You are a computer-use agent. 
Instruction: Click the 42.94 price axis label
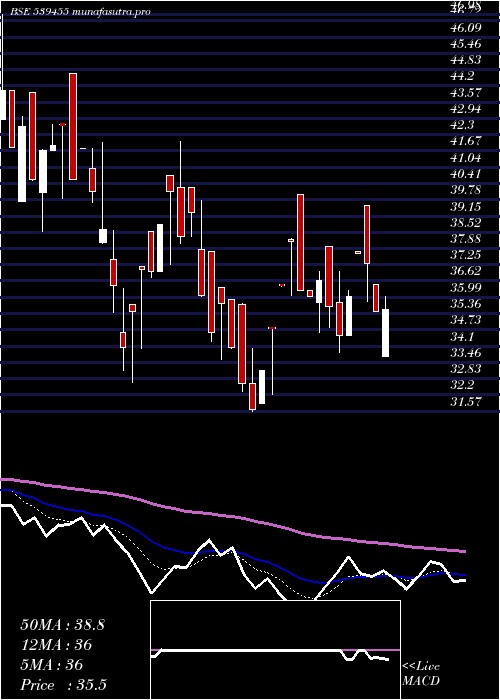click(x=466, y=108)
